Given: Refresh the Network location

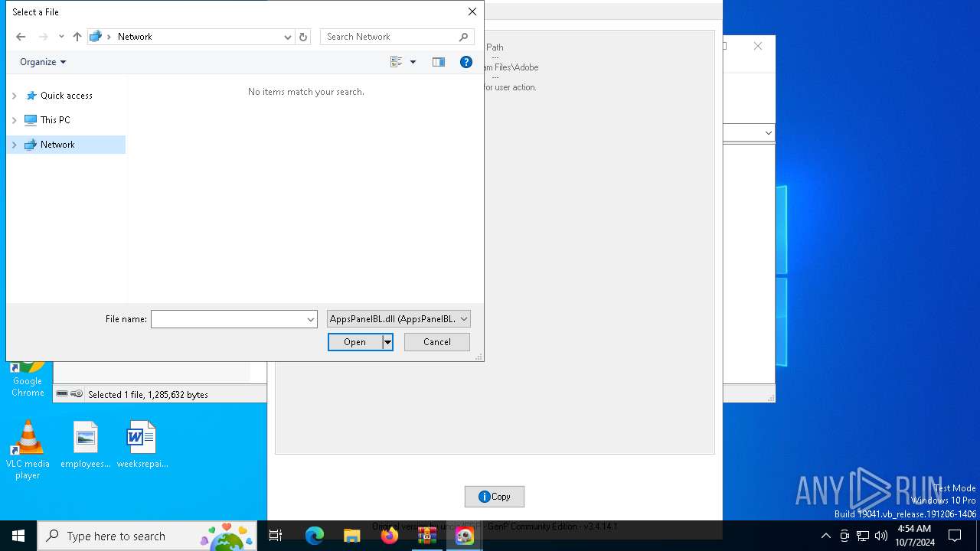Looking at the screenshot, I should tap(303, 37).
